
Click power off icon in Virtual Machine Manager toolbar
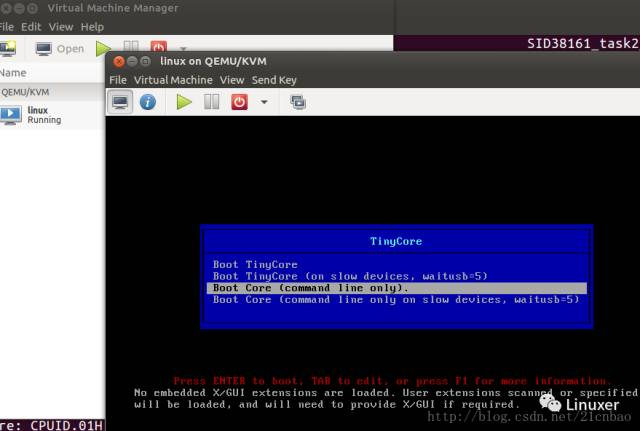(x=159, y=46)
